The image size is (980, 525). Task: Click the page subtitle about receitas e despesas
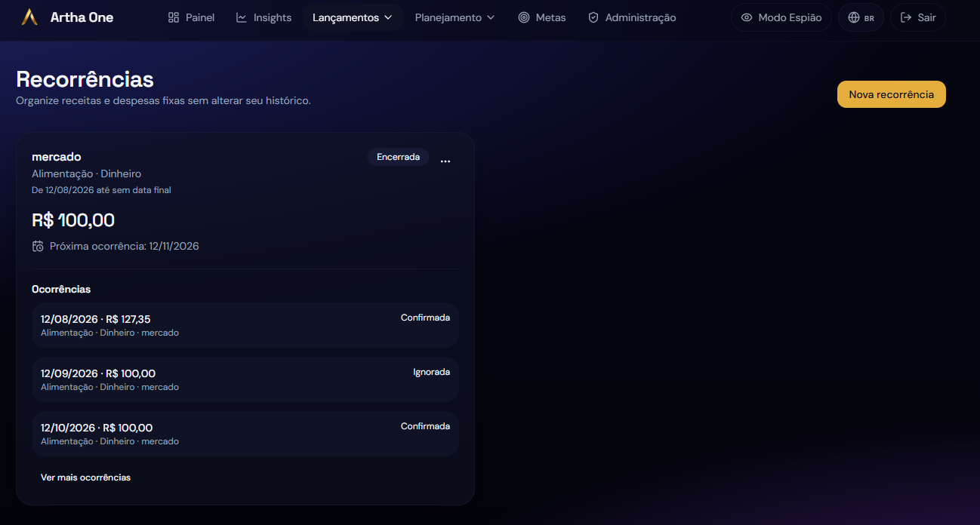pyautogui.click(x=163, y=100)
